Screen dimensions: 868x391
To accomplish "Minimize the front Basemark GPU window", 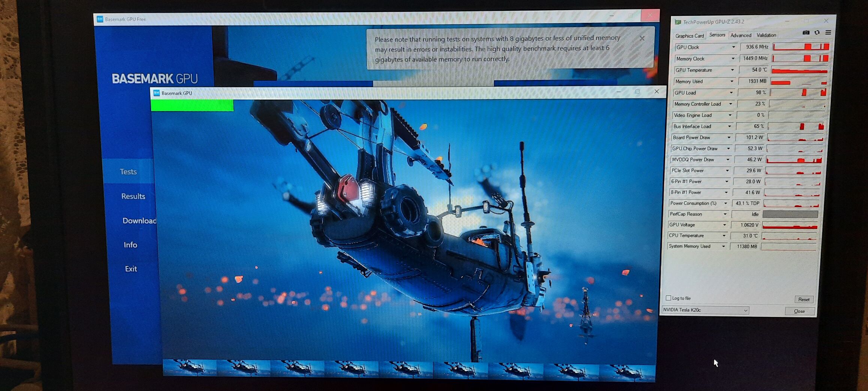I will (x=619, y=92).
